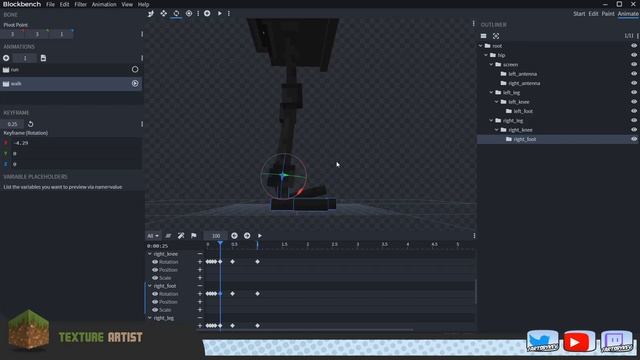Screen dimensions: 640x360
Task: Click the bird-shaped icon in viewport toolbar
Action: 151,13
